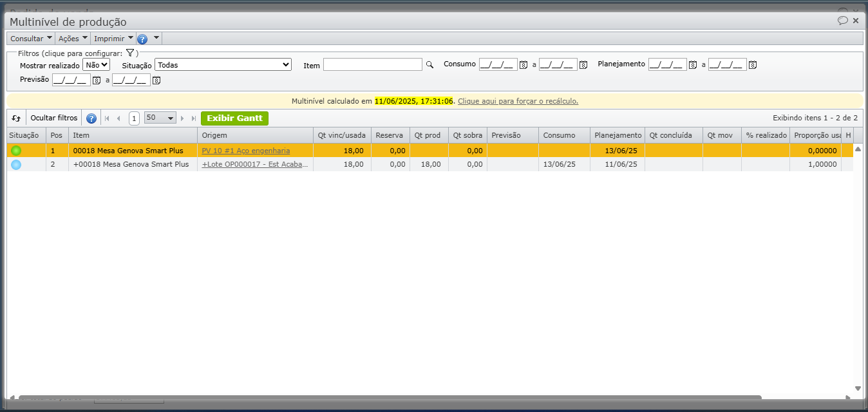
Task: Sort by Origem column header
Action: (x=255, y=135)
